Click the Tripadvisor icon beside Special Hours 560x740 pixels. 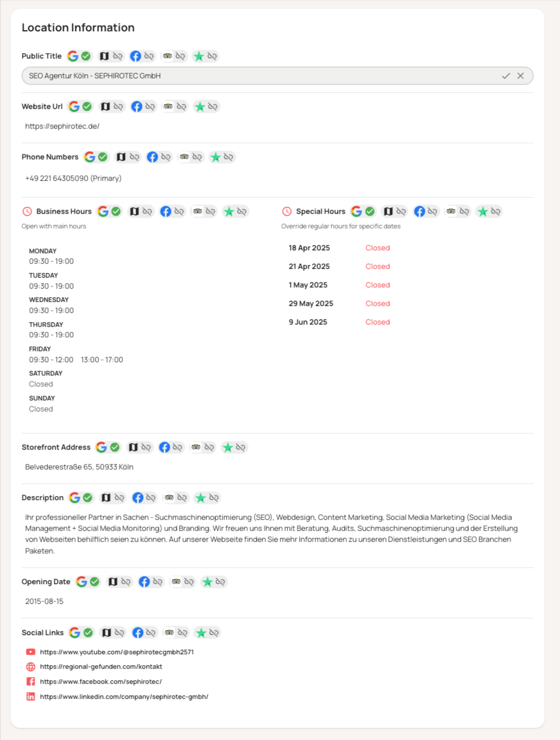pyautogui.click(x=451, y=212)
